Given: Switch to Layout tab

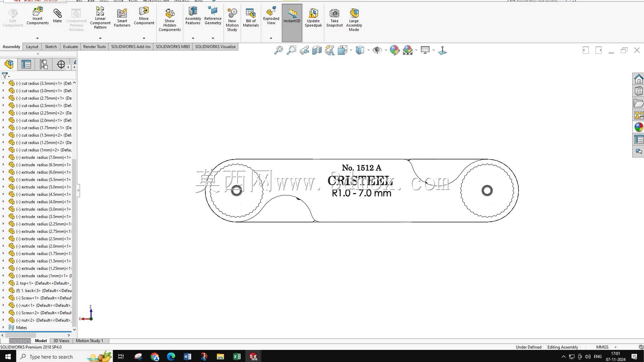Looking at the screenshot, I should 32,47.
